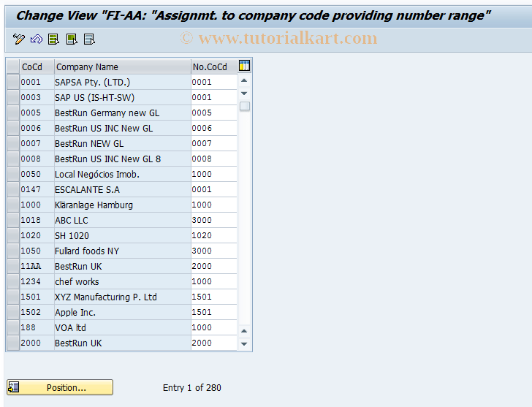Screen dimensions: 532x407
Task: Edit No.CoCd value 0005
Action: click(x=213, y=113)
